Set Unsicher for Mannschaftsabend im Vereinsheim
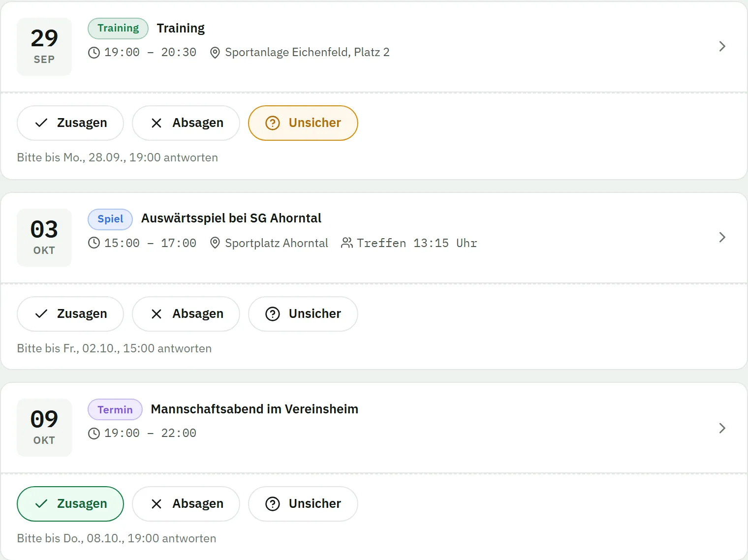This screenshot has height=560, width=748. 303,504
